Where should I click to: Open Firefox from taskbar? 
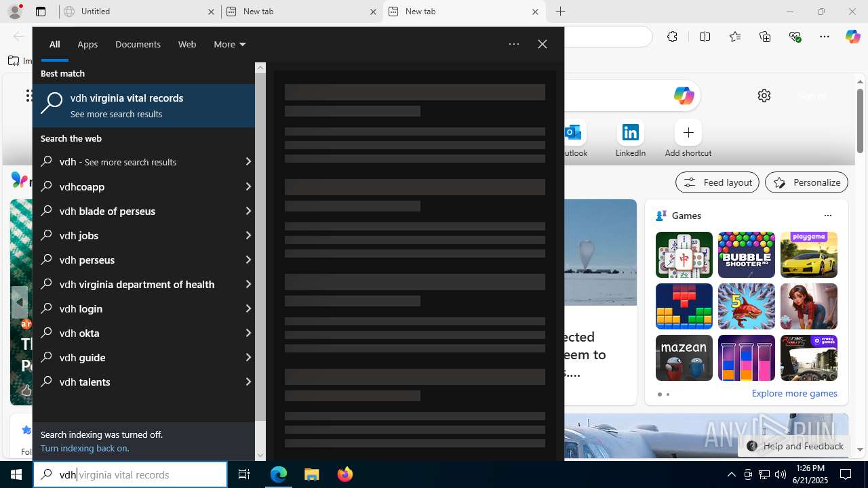pos(345,474)
